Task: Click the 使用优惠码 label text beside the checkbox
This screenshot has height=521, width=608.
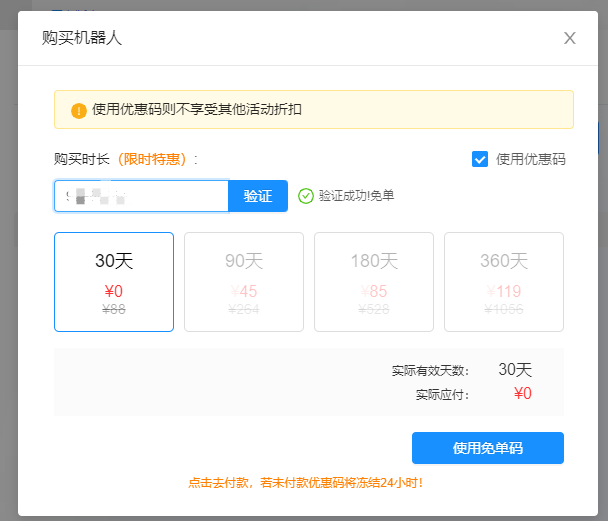Action: 530,159
